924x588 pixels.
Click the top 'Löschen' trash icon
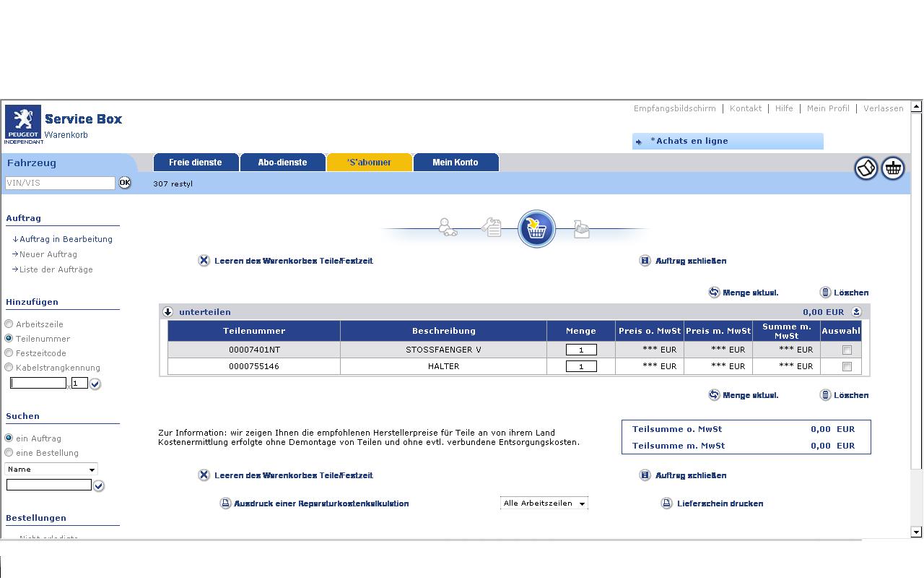pyautogui.click(x=826, y=293)
